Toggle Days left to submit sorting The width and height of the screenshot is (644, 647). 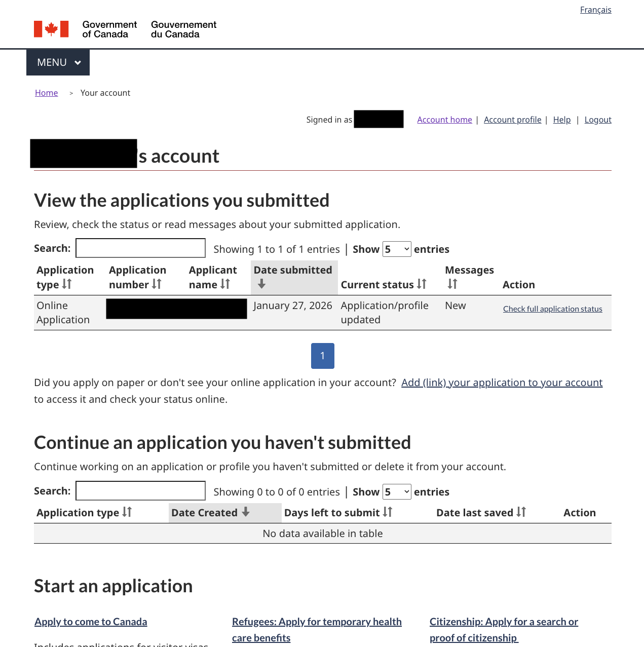pos(387,512)
